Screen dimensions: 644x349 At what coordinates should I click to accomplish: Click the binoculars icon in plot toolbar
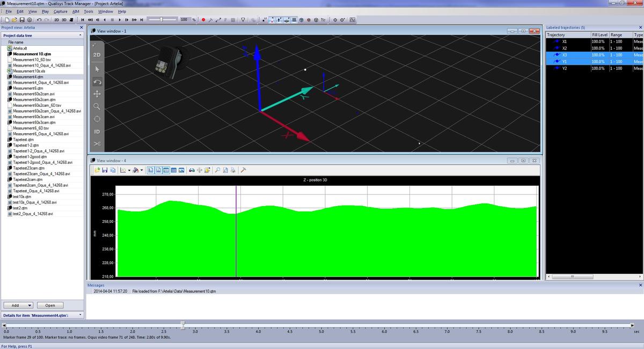(x=192, y=170)
